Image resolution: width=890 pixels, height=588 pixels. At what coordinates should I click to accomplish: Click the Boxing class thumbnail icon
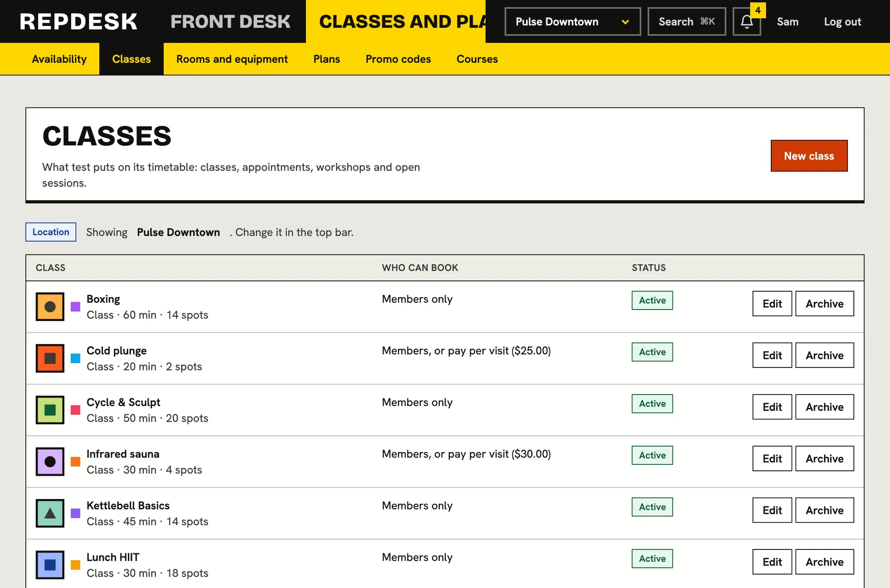[50, 307]
